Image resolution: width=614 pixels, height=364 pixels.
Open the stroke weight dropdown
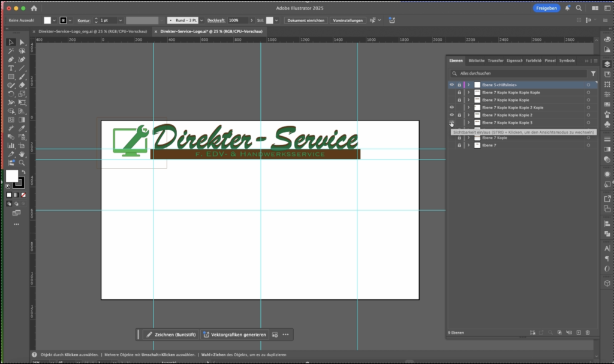[121, 20]
